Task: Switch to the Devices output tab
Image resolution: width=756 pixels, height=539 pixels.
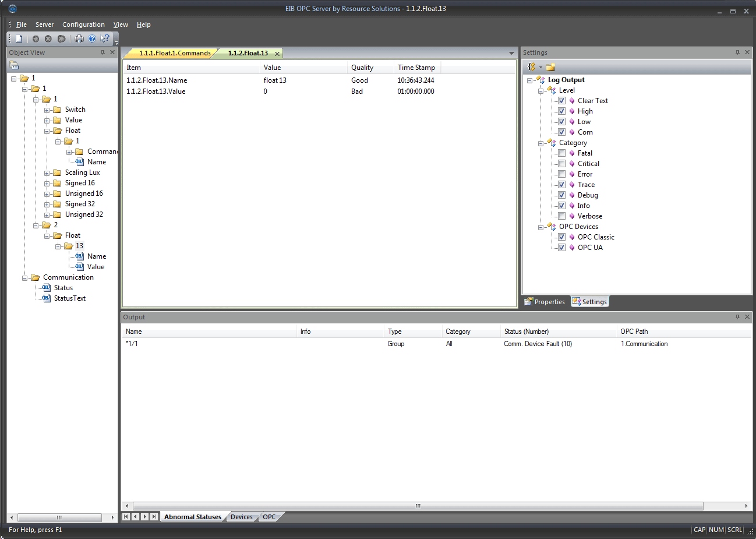Action: point(241,517)
